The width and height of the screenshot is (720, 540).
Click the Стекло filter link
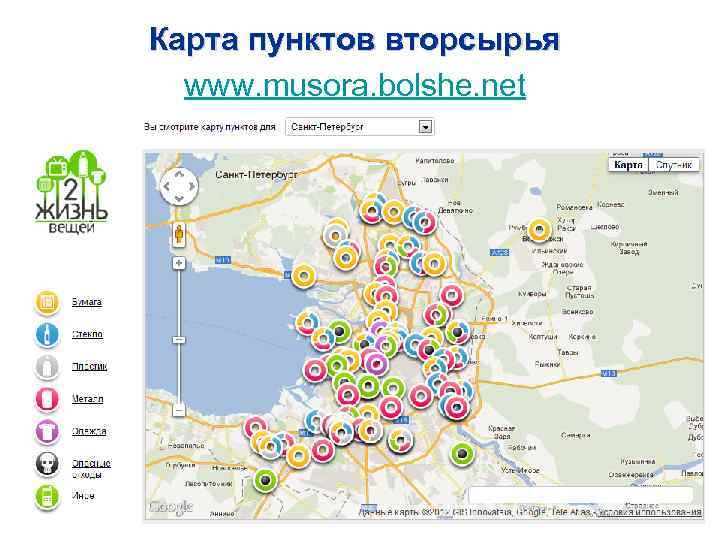[x=87, y=334]
